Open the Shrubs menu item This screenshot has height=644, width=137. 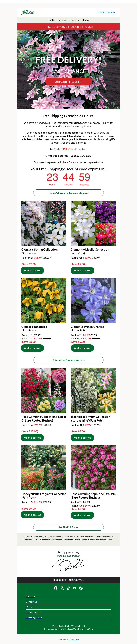[85, 20]
